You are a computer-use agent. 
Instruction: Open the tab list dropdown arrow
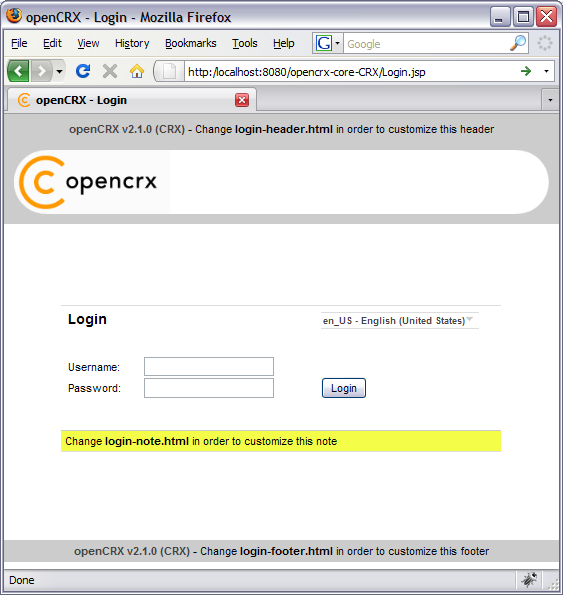click(550, 100)
